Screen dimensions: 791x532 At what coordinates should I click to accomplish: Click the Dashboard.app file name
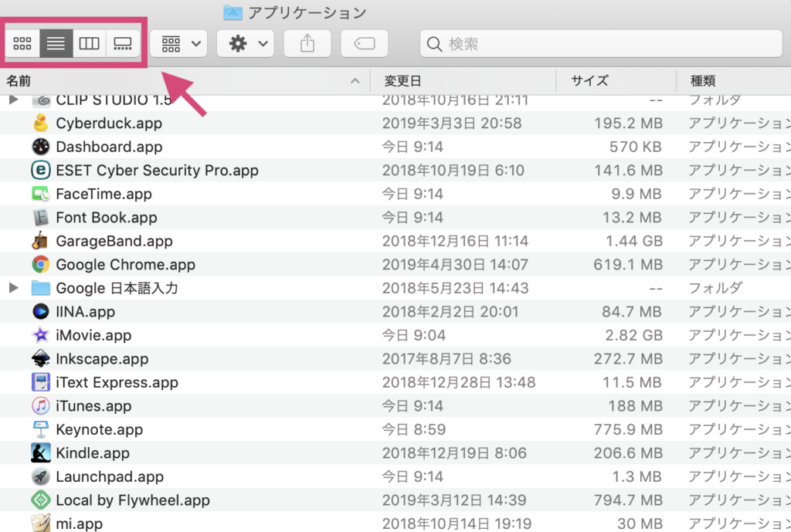109,147
